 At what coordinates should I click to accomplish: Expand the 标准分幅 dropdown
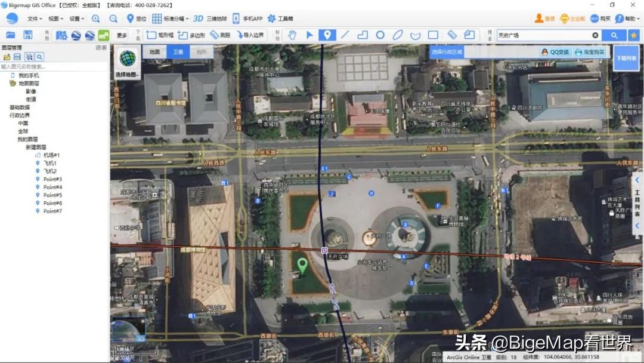[171, 19]
